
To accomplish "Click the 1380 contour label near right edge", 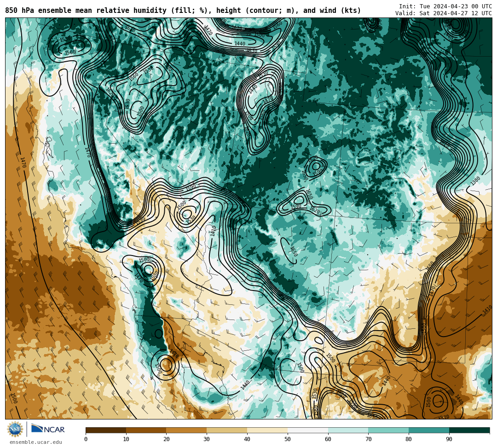I will tap(475, 181).
